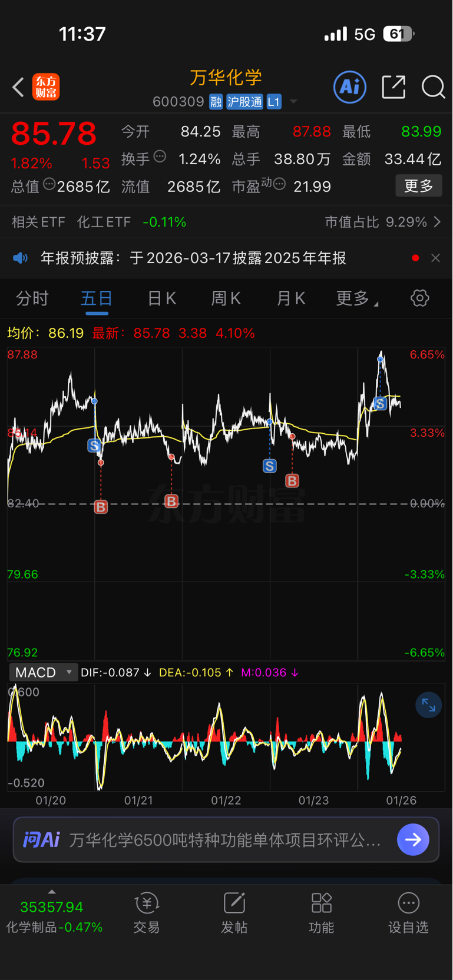Tap the share export icon

pyautogui.click(x=394, y=87)
